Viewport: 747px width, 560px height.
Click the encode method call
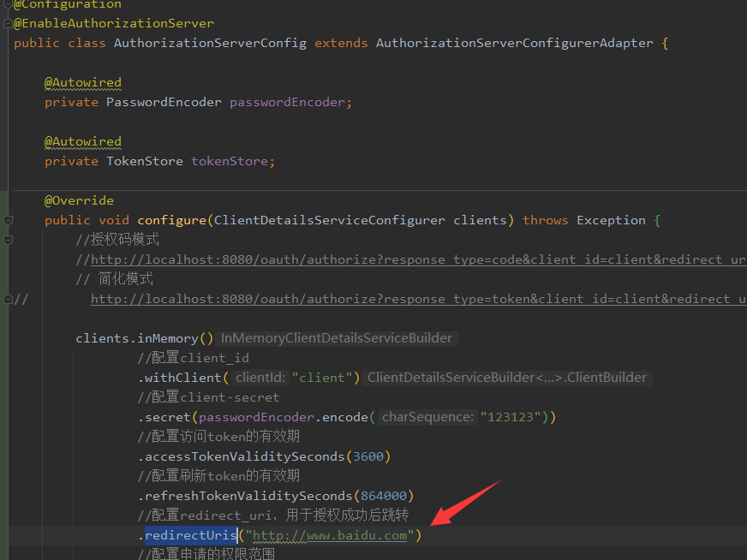coord(345,418)
